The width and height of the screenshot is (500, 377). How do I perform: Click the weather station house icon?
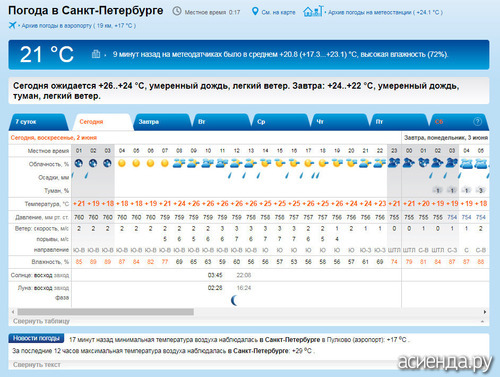tap(313, 11)
